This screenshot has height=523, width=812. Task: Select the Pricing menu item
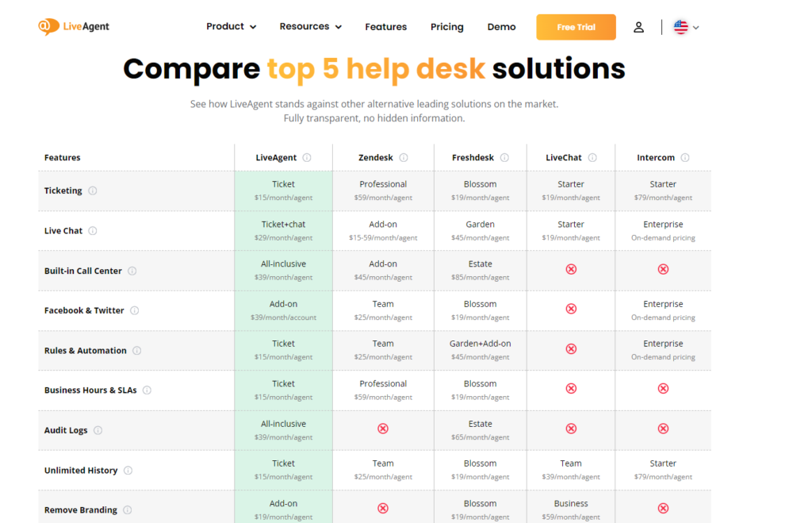tap(446, 26)
